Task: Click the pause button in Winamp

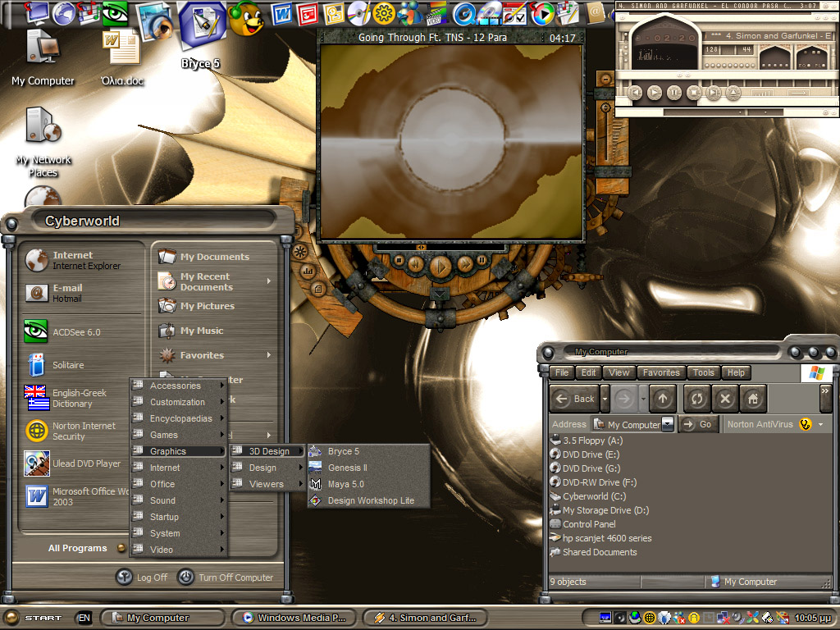Action: pos(674,93)
